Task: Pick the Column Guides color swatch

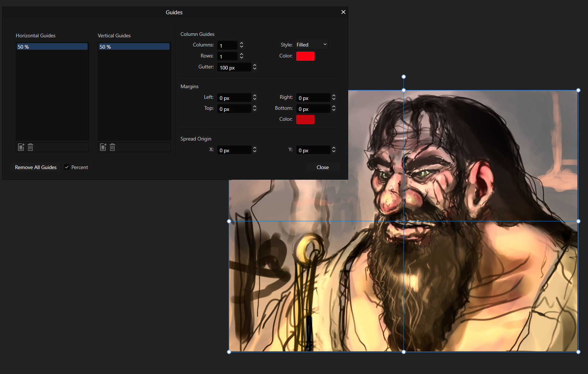Action: (305, 56)
